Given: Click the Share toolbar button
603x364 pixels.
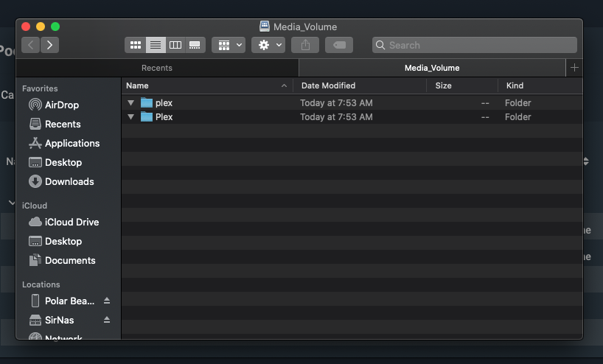Looking at the screenshot, I should click(x=305, y=45).
